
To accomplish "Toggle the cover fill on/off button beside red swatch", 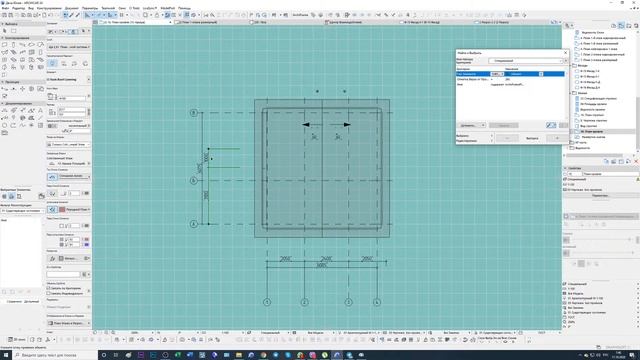I will coord(52,209).
